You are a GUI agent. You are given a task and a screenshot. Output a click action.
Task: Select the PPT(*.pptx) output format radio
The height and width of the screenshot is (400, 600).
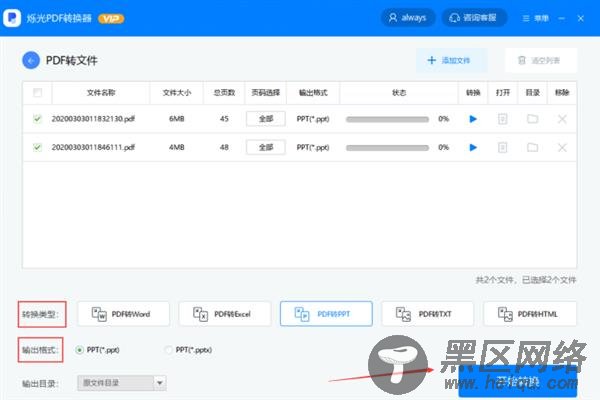[168, 350]
